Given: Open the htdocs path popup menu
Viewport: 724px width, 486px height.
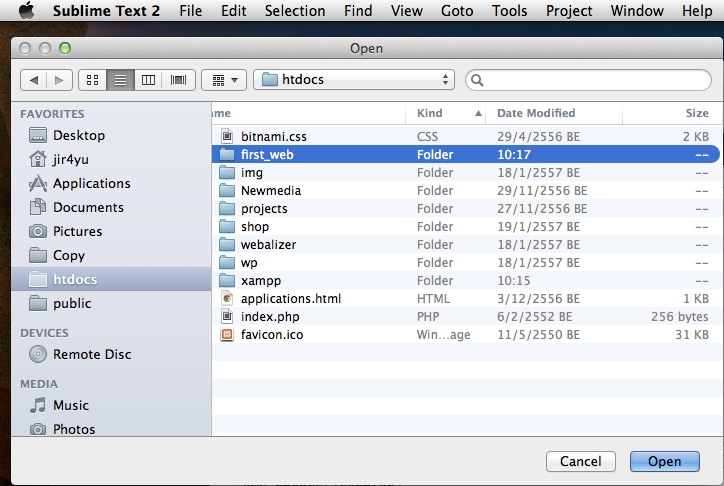Looking at the screenshot, I should coord(354,80).
